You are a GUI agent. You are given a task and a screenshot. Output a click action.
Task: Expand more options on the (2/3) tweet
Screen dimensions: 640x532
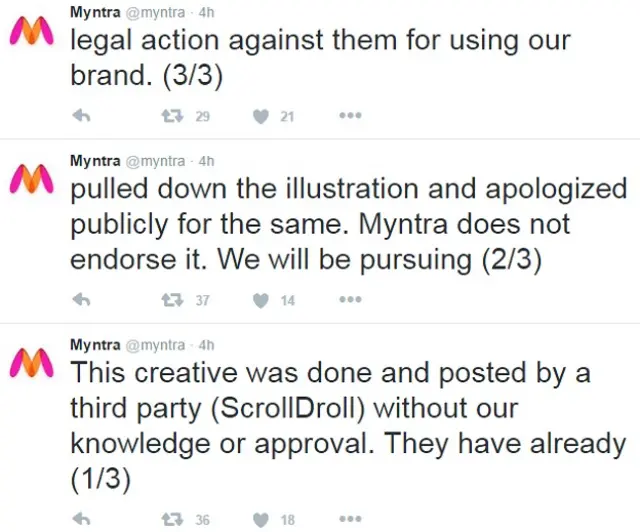(x=350, y=299)
